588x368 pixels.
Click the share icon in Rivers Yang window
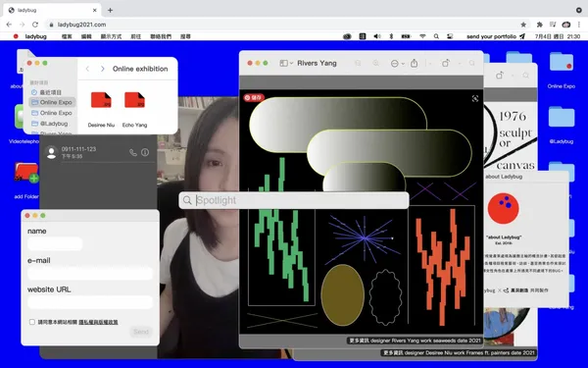pyautogui.click(x=414, y=63)
